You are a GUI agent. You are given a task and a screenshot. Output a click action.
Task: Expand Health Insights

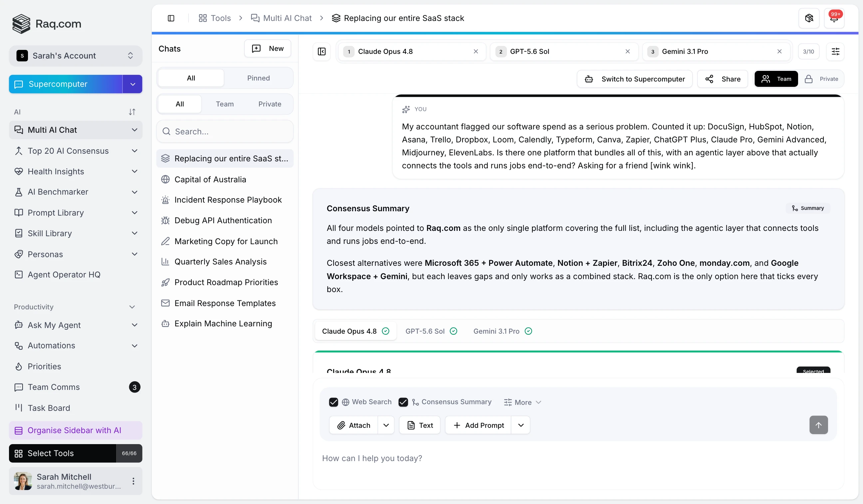coord(134,171)
